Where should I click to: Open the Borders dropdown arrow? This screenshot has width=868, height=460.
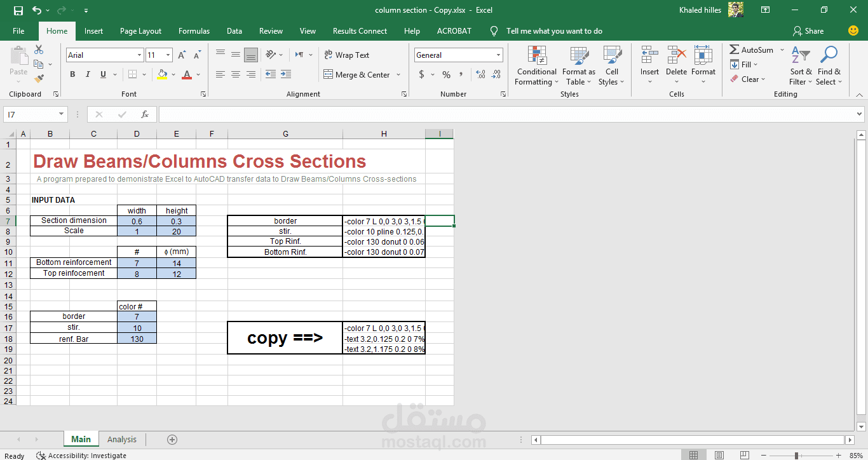coord(144,74)
